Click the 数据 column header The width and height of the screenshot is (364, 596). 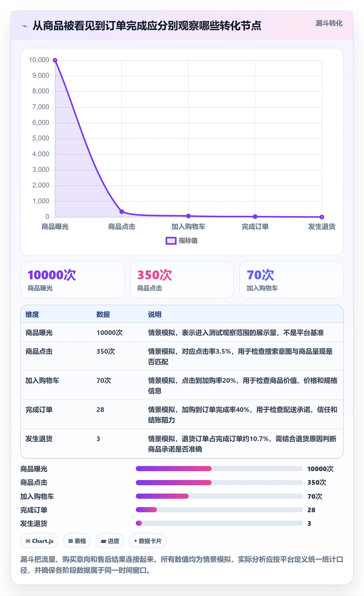tap(103, 314)
